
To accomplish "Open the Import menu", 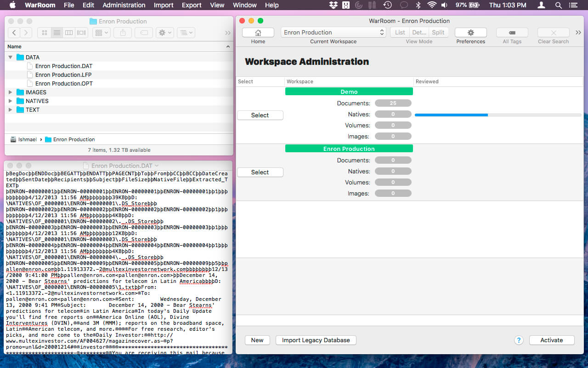I will coord(164,5).
